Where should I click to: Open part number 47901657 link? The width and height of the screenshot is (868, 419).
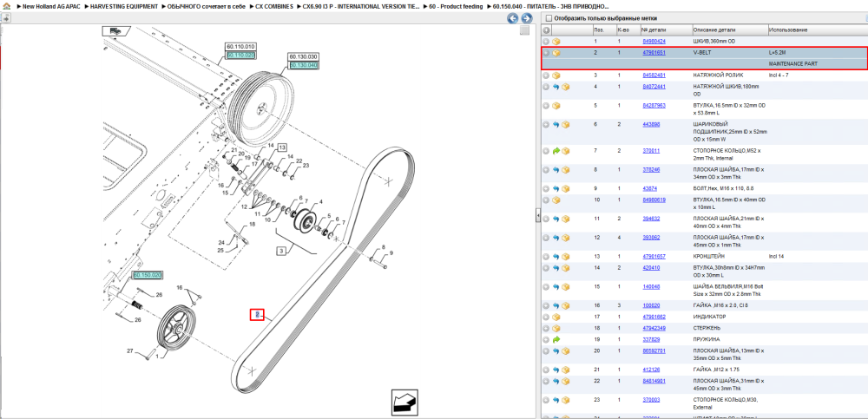(654, 257)
